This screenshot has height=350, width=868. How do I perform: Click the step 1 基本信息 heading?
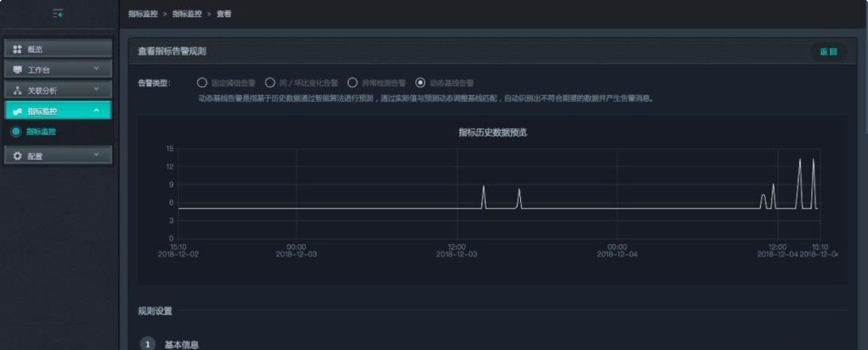(x=182, y=344)
